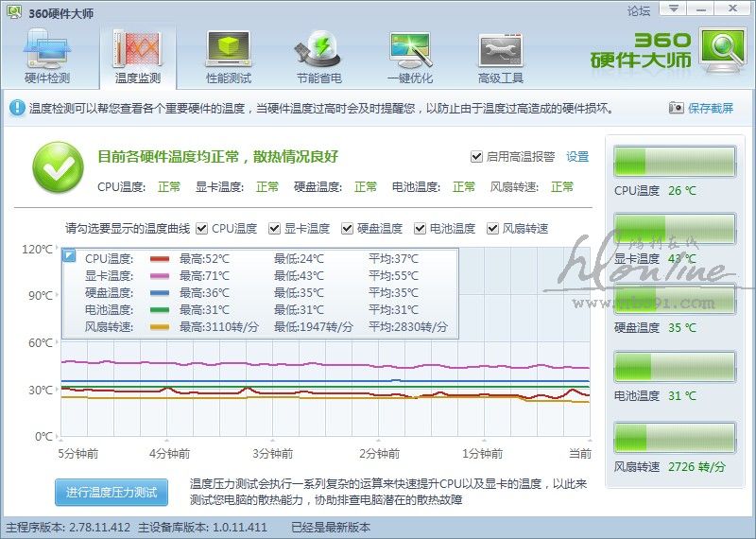Open the 硬件检测 hardware detection icon

tap(46, 51)
